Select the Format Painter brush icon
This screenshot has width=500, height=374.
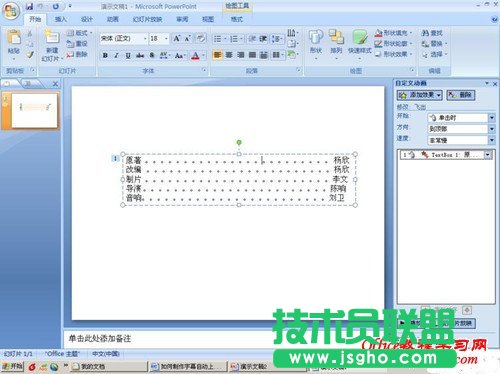30,54
